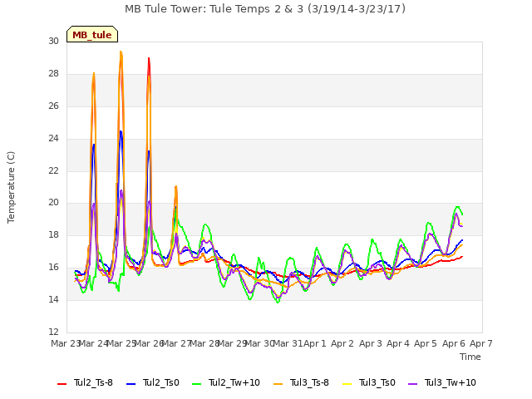The width and height of the screenshot is (532, 399).
Task: Click the y-axis tick label 30
Action: coord(53,41)
